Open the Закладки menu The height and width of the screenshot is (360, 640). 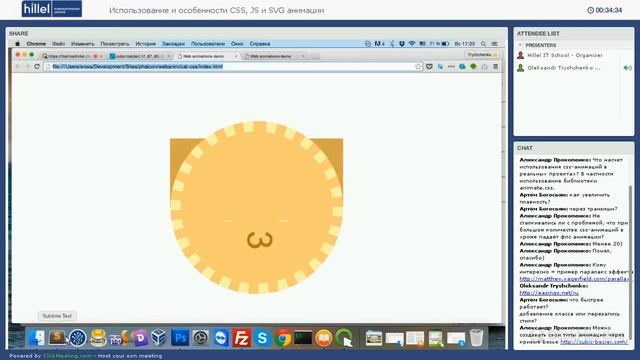coord(173,44)
